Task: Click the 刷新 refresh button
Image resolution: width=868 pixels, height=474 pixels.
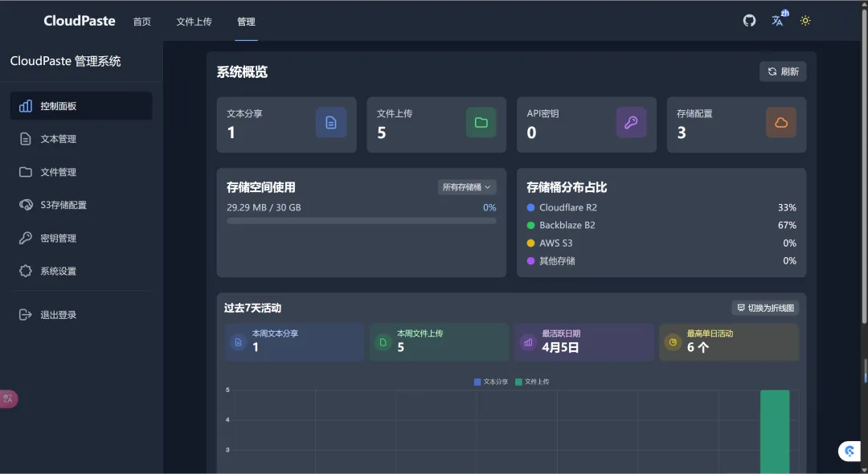Action: pyautogui.click(x=783, y=72)
